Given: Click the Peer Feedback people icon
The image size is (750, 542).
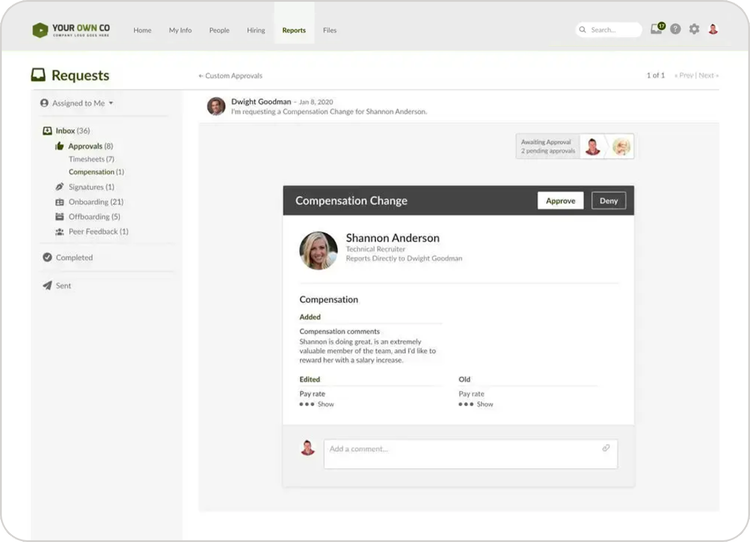Looking at the screenshot, I should click(x=59, y=232).
